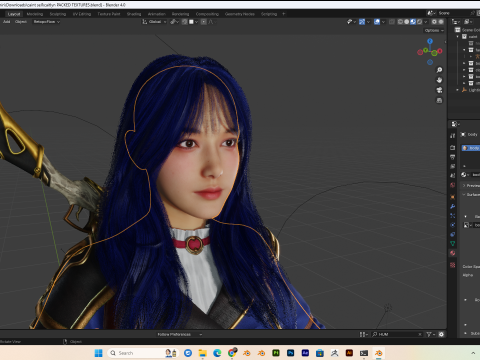Click the zoom view magnifier icon

439,70
